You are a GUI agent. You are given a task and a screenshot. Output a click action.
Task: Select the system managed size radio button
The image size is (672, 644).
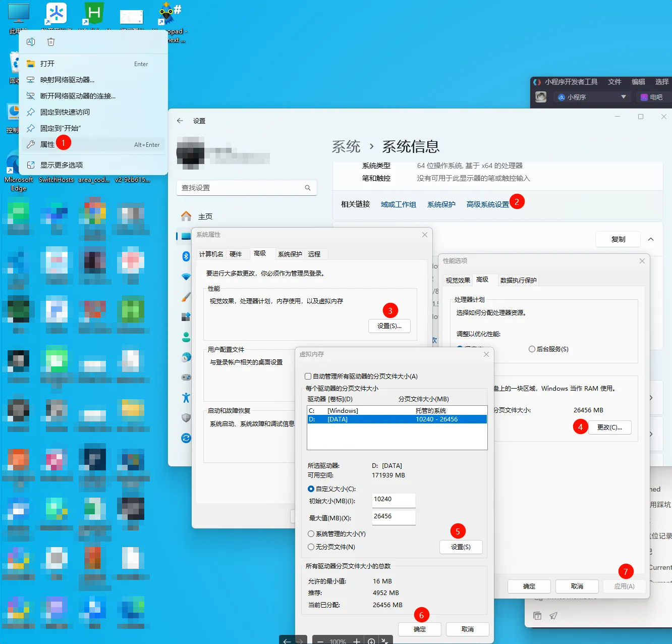(311, 534)
